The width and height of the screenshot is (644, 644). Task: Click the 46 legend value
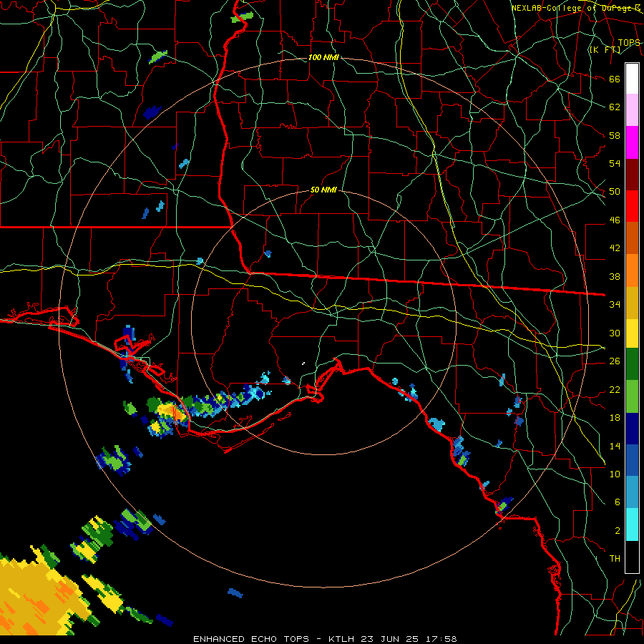[x=615, y=220]
